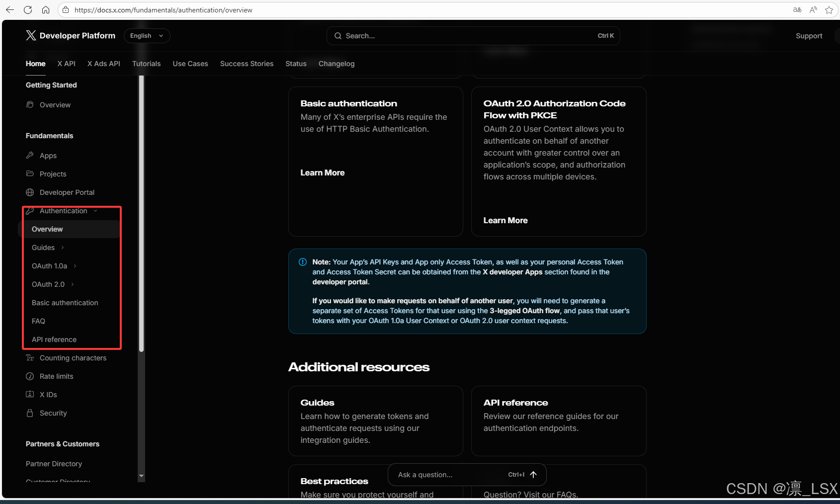
Task: Click the site info lock icon
Action: coord(66,10)
